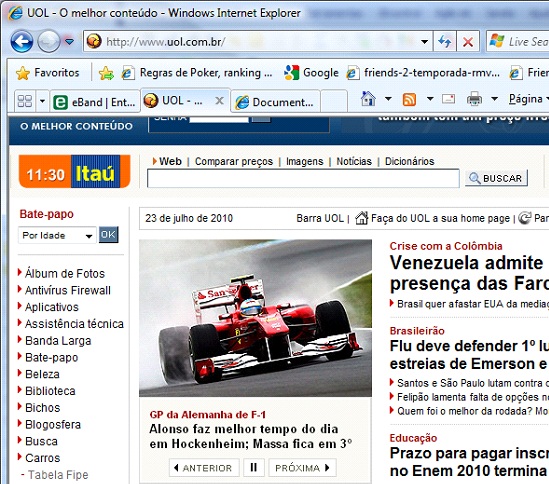549x484 pixels.
Task: Select Notícias search option
Action: 354,161
